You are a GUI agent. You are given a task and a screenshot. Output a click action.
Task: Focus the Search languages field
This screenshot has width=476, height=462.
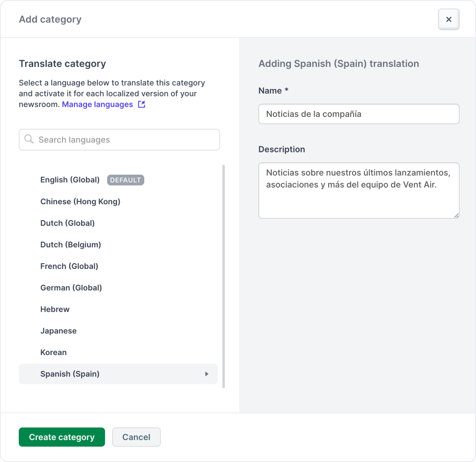[119, 140]
